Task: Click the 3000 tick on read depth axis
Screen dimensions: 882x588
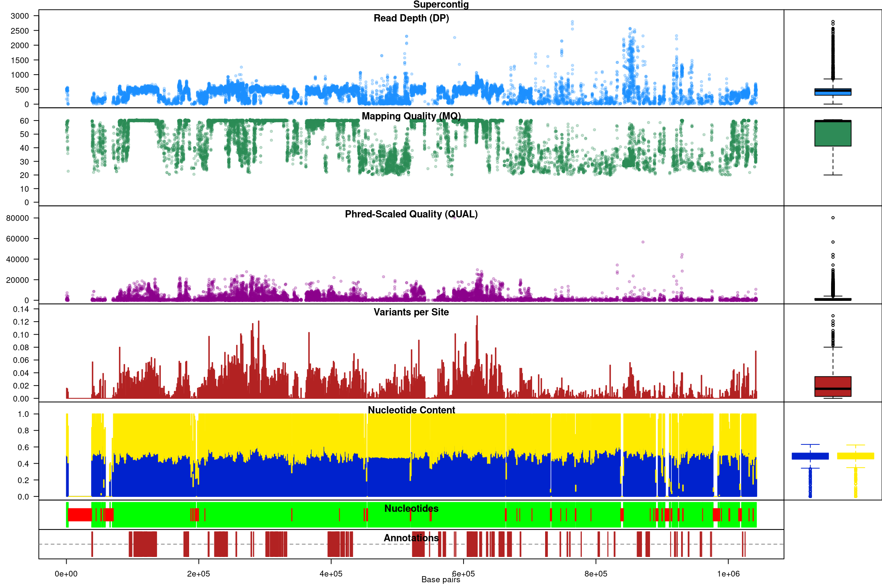Action: pyautogui.click(x=20, y=16)
